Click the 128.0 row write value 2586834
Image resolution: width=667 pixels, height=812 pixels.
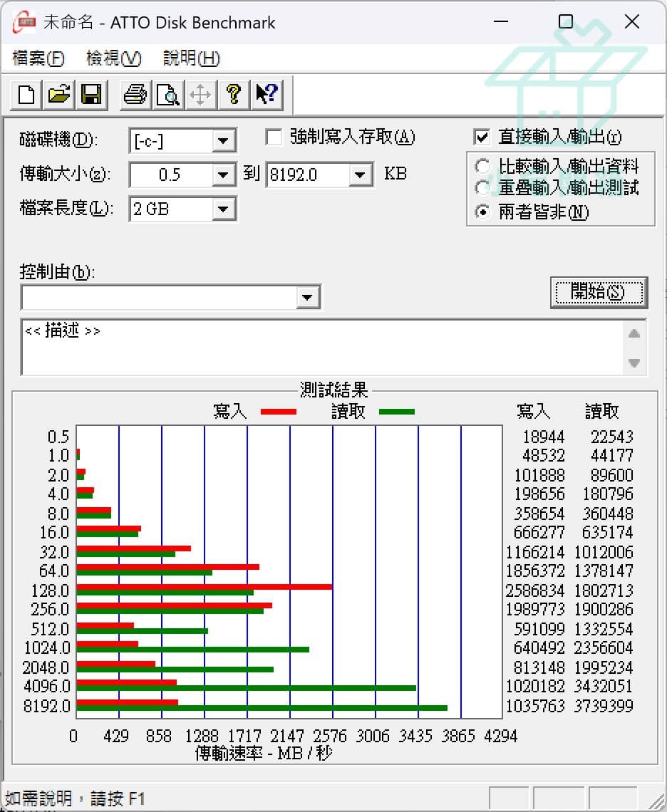(535, 590)
